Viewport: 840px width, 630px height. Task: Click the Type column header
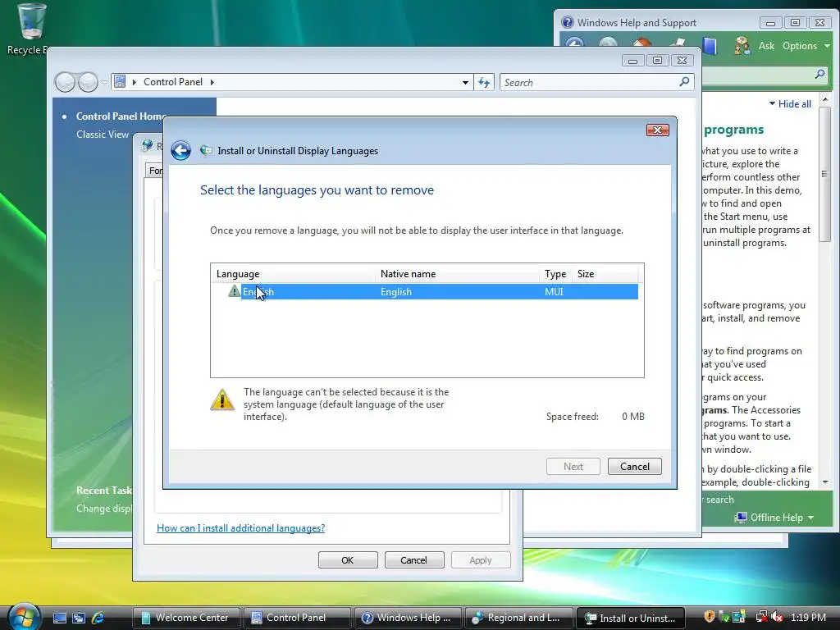click(x=555, y=274)
